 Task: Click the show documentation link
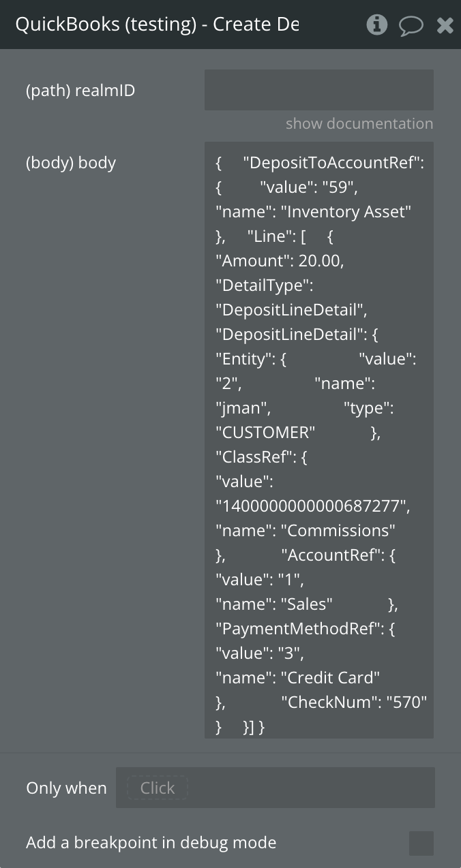359,123
